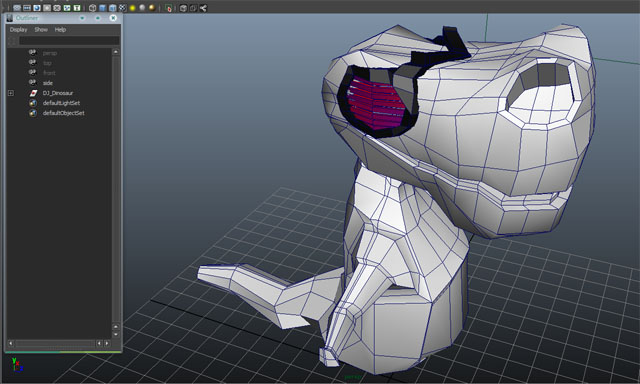This screenshot has height=384, width=640.
Task: Select the side label in Outliner
Action: tap(48, 83)
